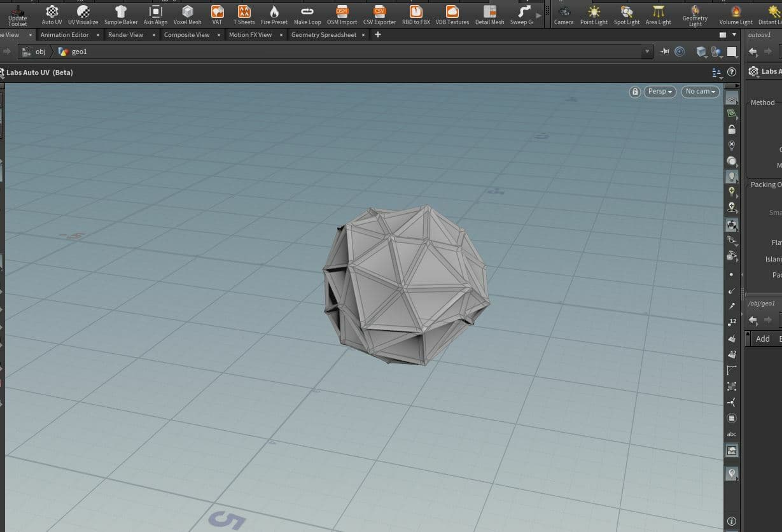Create a Spot Light from the shelf
The height and width of the screenshot is (532, 782).
627,15
